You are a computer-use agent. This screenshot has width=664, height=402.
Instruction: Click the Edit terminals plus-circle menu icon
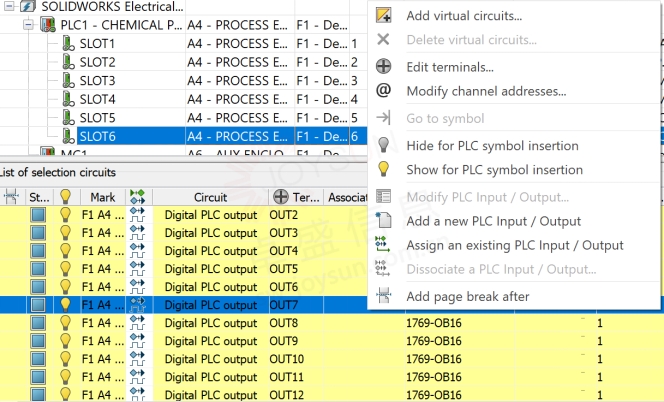[383, 67]
